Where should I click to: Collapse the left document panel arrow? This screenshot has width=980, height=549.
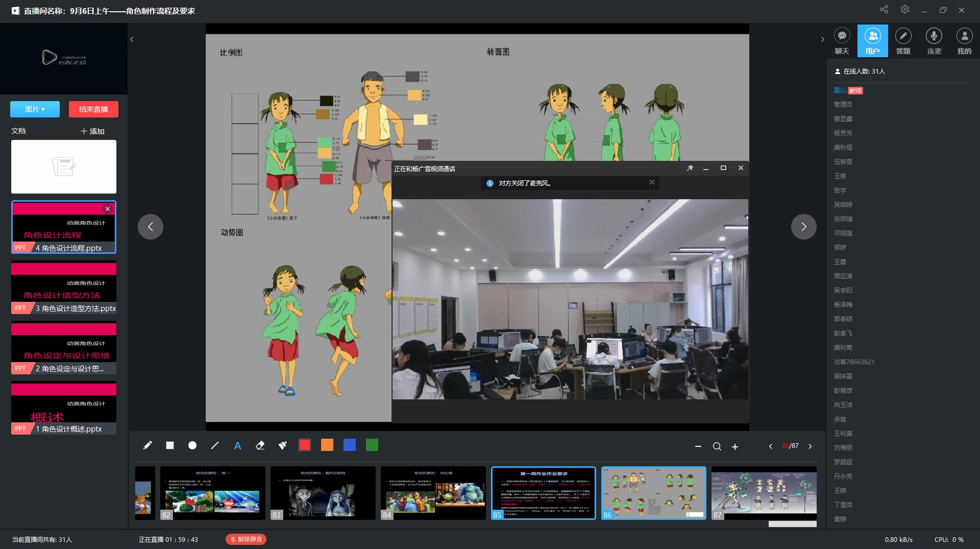coord(132,39)
